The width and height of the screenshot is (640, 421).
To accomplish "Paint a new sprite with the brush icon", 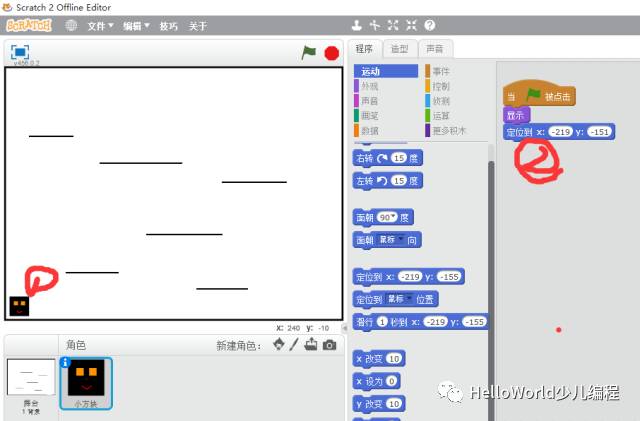I will (294, 345).
